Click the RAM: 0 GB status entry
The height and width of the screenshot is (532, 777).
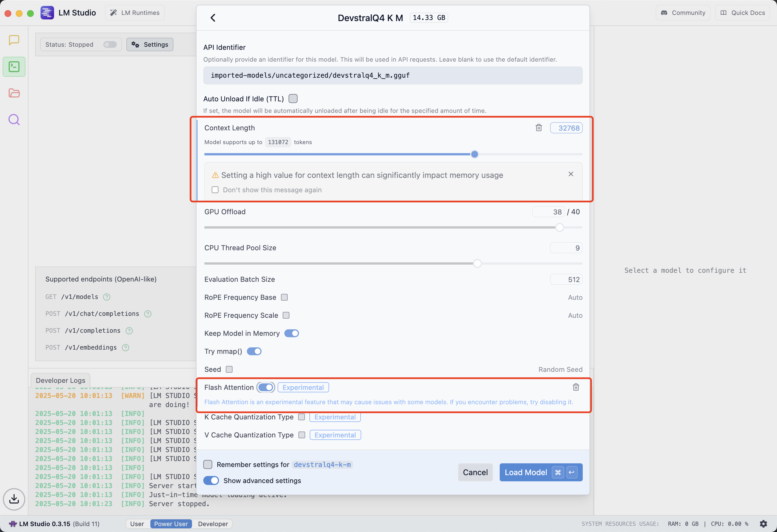[683, 524]
